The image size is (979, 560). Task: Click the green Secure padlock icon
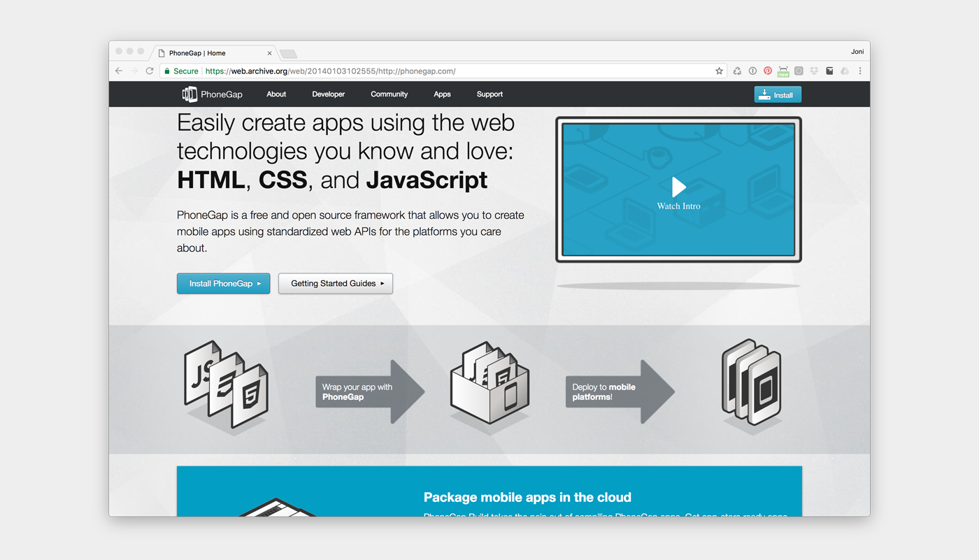point(166,71)
